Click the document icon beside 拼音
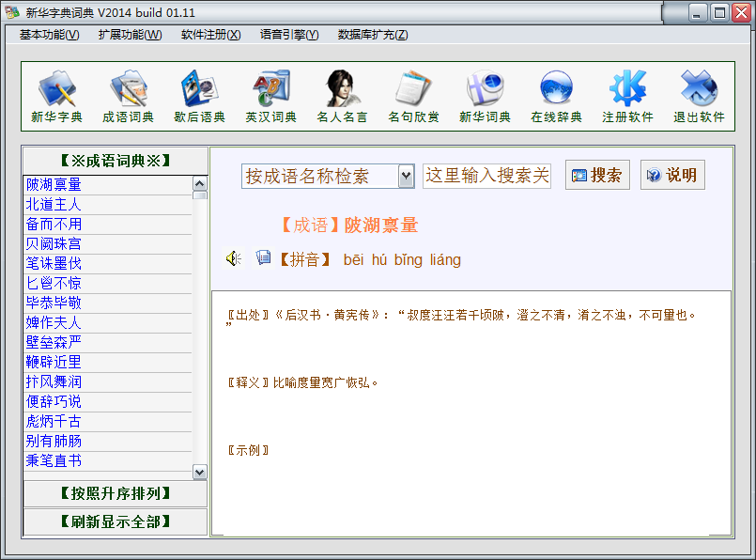The width and height of the screenshot is (756, 560). 263,257
